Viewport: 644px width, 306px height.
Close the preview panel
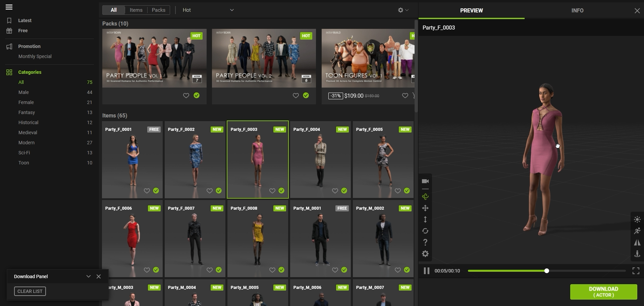point(637,11)
